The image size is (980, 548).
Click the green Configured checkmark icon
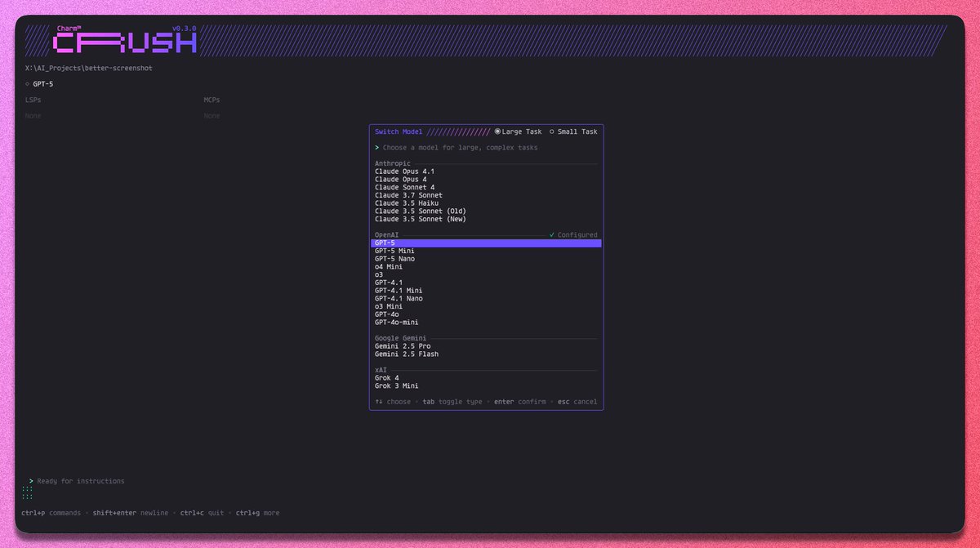pos(552,235)
